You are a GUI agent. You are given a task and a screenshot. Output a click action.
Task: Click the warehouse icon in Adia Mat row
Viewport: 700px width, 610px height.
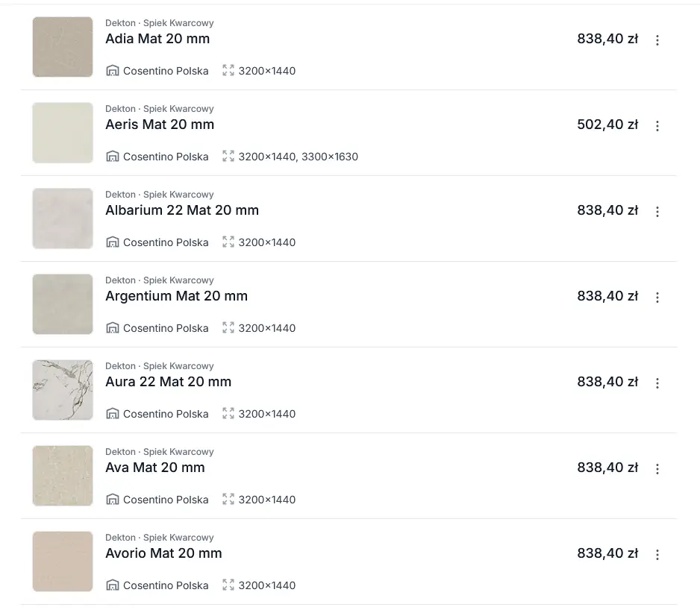pos(113,71)
